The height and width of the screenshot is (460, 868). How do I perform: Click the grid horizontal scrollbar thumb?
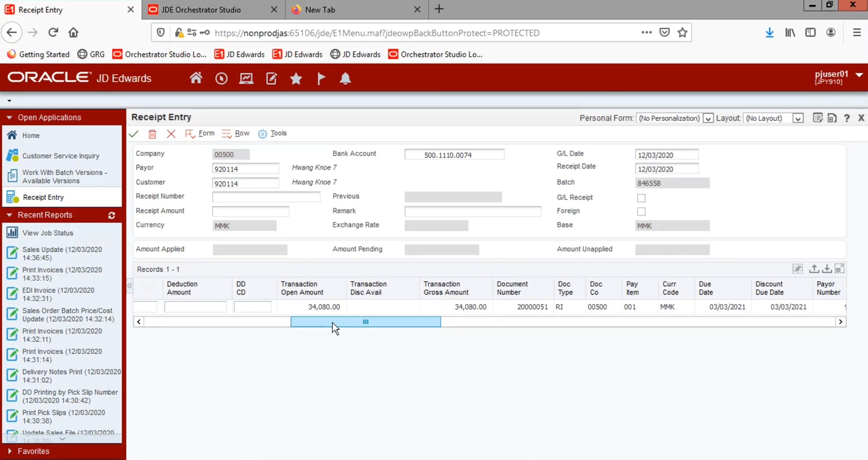coord(365,322)
